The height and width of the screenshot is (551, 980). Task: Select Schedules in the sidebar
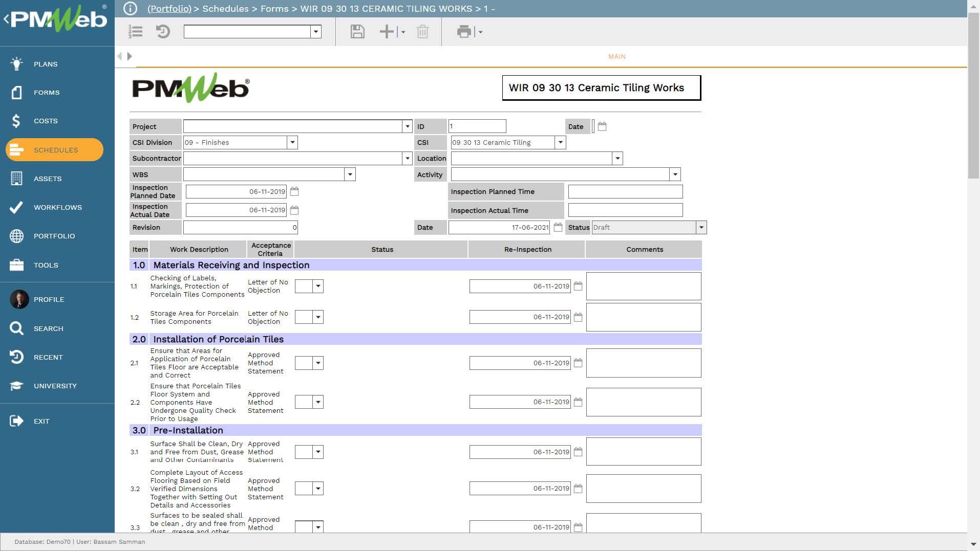coord(54,150)
